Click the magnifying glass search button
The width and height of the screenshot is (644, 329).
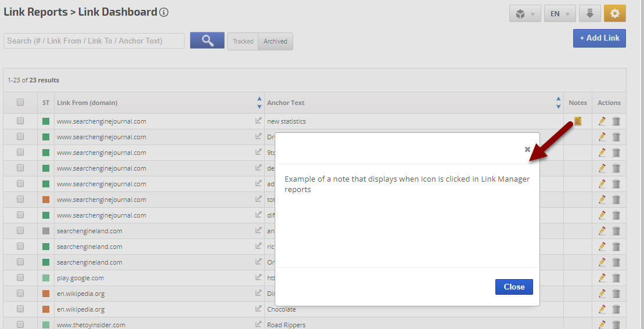tap(207, 41)
